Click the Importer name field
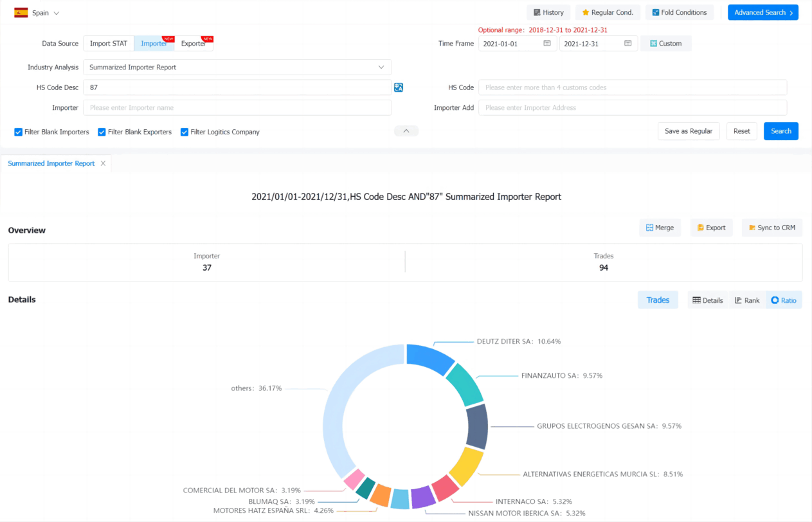The image size is (812, 522). pos(237,108)
